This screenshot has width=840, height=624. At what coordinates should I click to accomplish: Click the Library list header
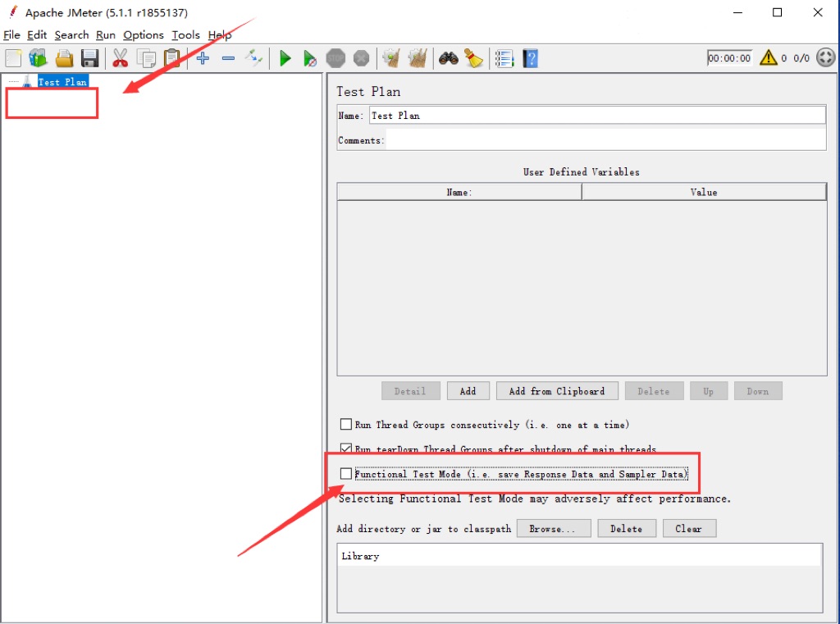580,556
